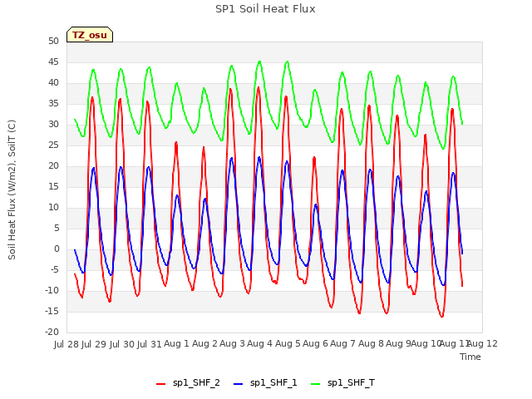
Task: Click the x-axis title Time
Action: (470, 357)
